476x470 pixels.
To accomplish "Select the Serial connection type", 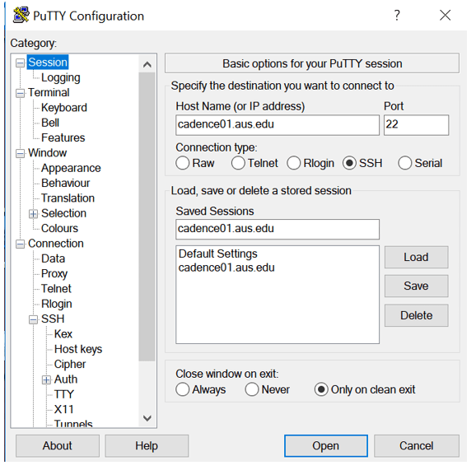I will tap(405, 163).
